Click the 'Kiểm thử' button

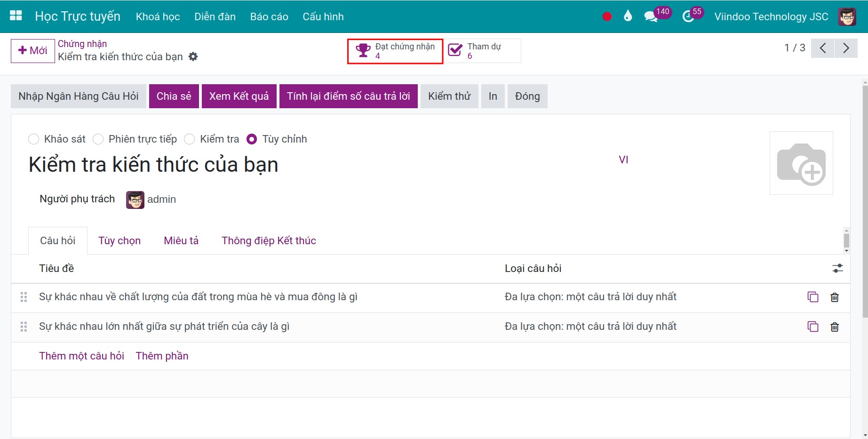pyautogui.click(x=449, y=96)
